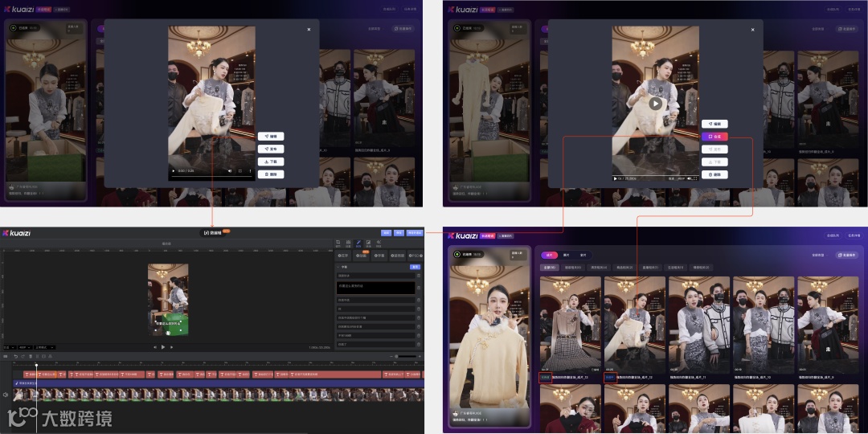Click the greyed 下载 button in the right dialog
The image size is (868, 434).
pos(714,162)
